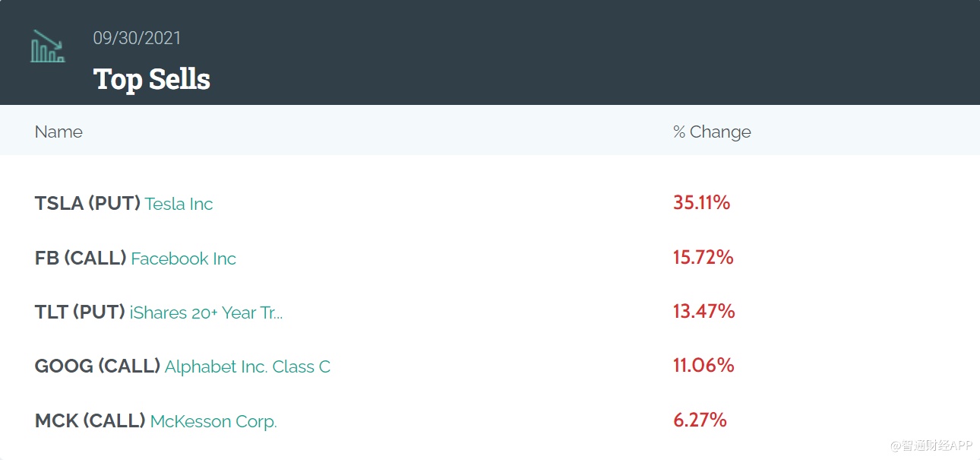Open the Tesla Inc link
This screenshot has width=980, height=460.
(179, 204)
